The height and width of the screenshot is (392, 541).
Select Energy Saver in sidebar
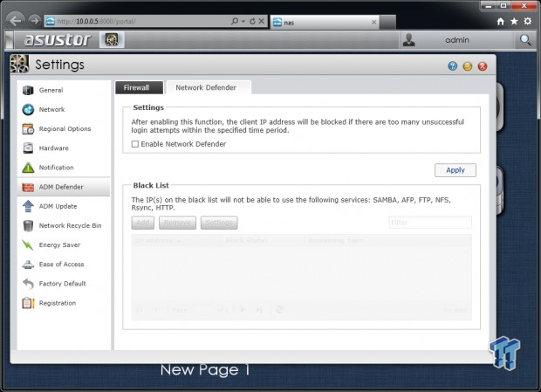pos(59,245)
